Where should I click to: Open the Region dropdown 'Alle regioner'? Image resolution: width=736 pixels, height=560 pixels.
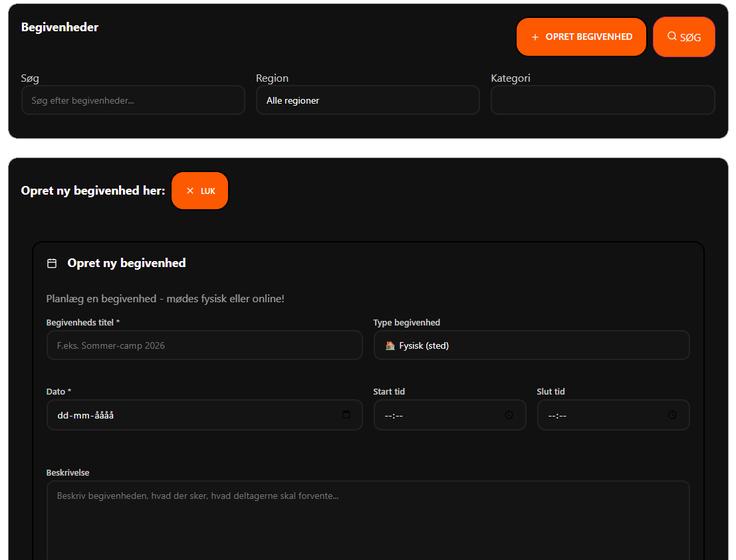click(368, 100)
